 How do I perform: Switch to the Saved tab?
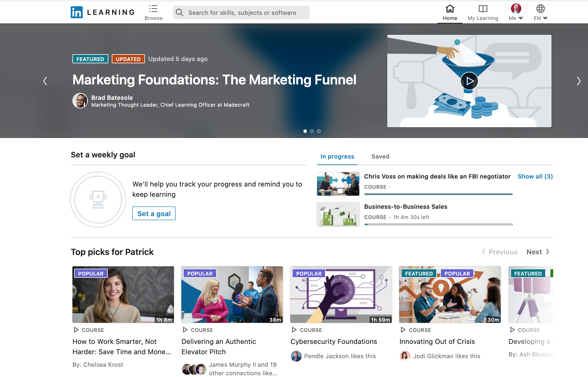(x=380, y=156)
